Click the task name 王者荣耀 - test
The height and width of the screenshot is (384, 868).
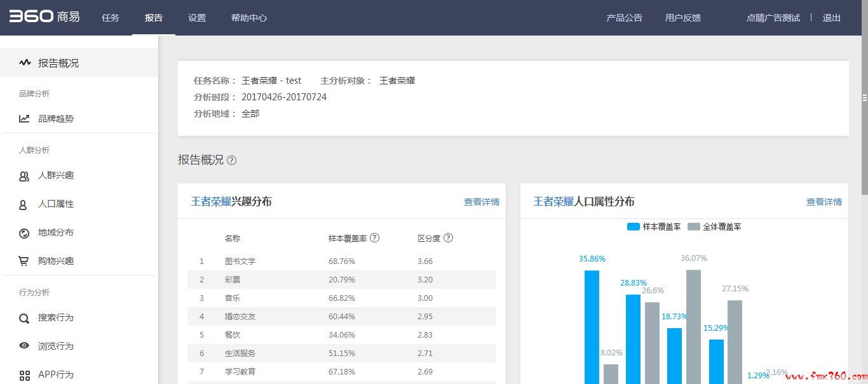tap(271, 81)
